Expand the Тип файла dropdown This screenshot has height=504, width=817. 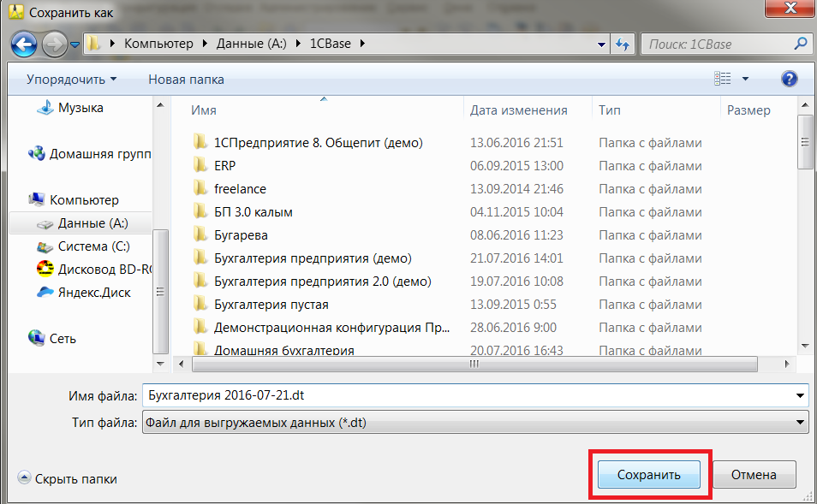coord(800,422)
